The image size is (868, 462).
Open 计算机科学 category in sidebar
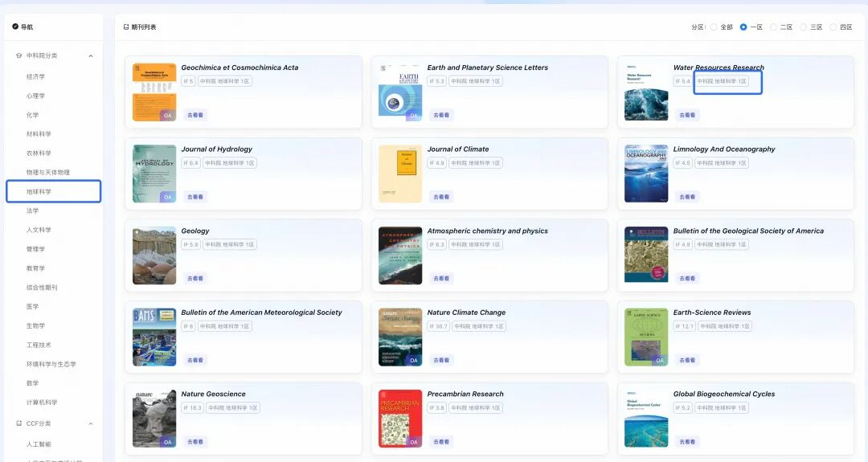(x=42, y=403)
